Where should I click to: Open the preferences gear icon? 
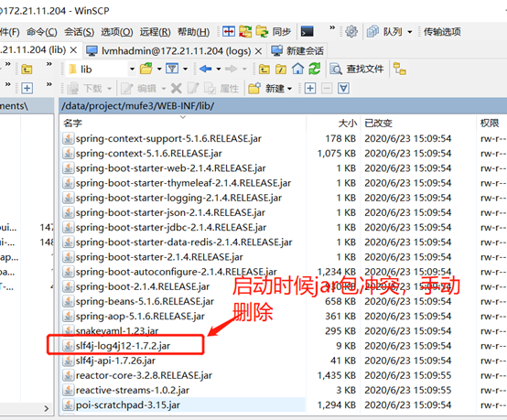point(351,31)
